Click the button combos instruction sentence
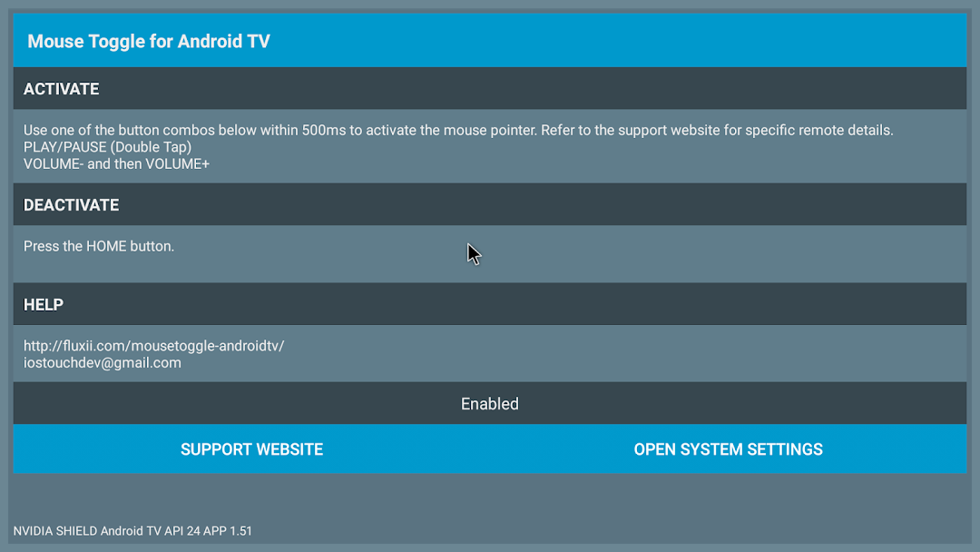The height and width of the screenshot is (552, 980). click(x=458, y=130)
